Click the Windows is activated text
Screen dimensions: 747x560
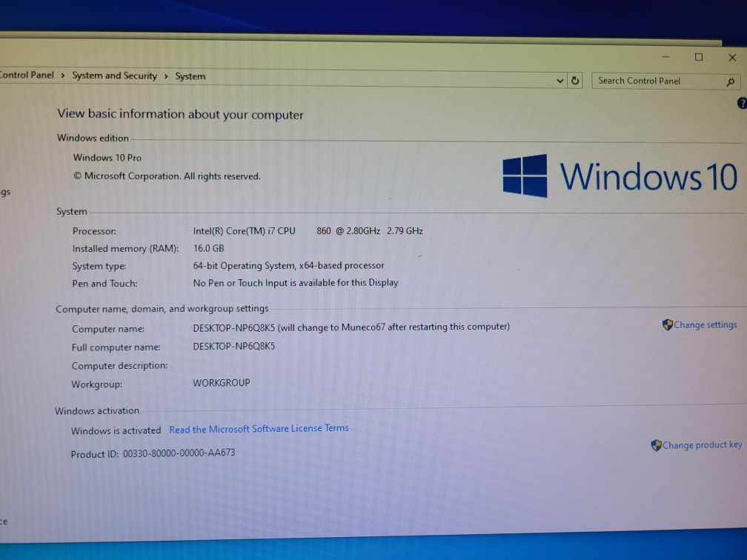pyautogui.click(x=116, y=430)
